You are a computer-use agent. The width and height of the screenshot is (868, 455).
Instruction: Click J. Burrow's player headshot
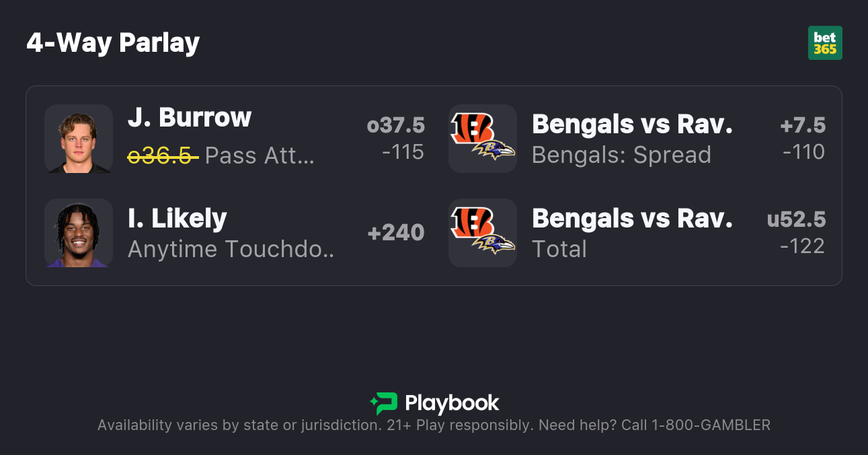pyautogui.click(x=79, y=139)
